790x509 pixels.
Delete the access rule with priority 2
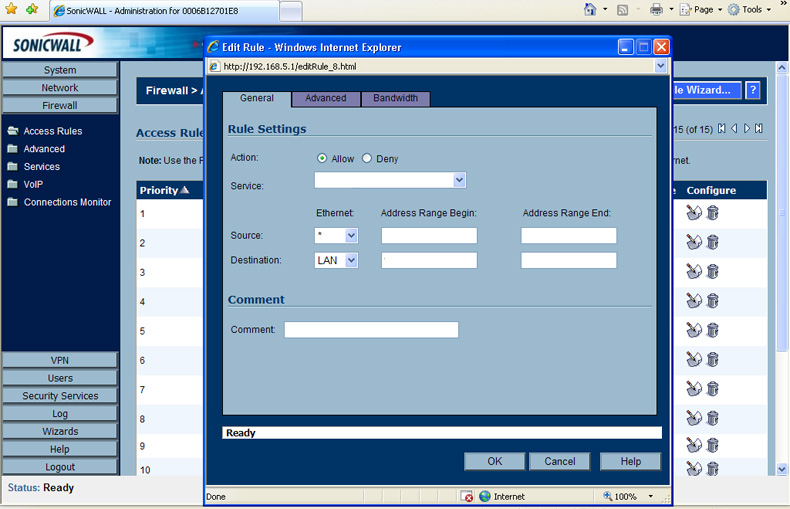coord(712,242)
